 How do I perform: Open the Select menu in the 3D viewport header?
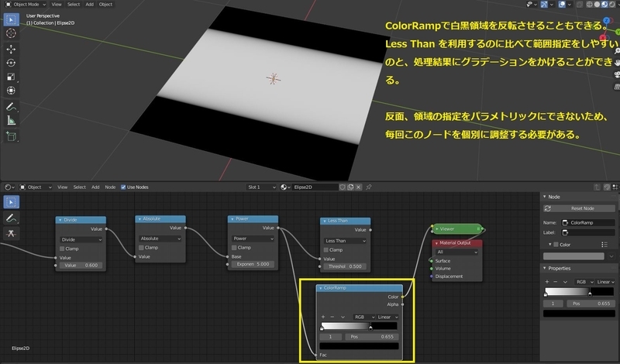pyautogui.click(x=74, y=5)
